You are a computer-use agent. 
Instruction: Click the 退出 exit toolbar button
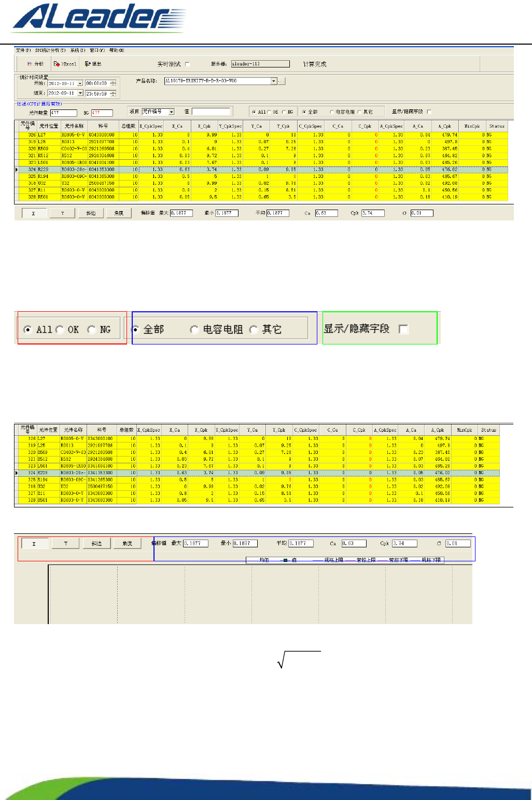93,64
